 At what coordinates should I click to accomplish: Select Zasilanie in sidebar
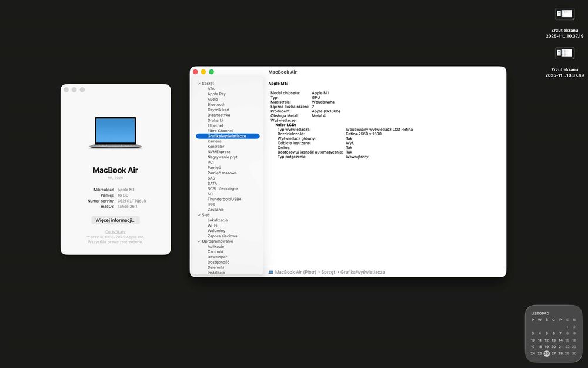point(216,210)
